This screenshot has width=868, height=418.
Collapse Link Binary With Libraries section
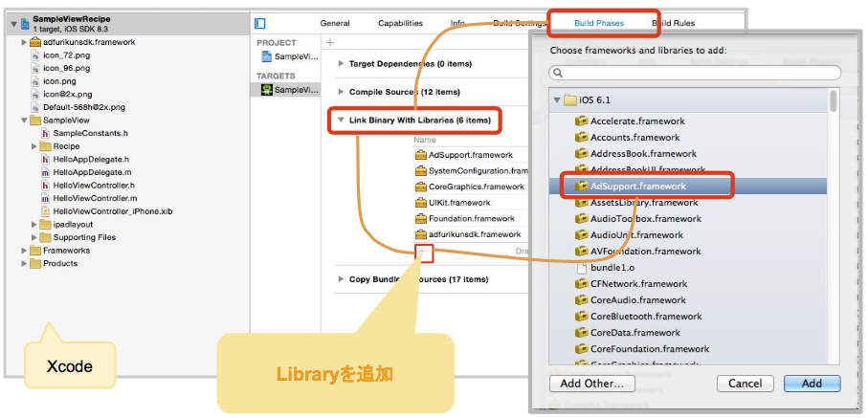click(x=341, y=121)
